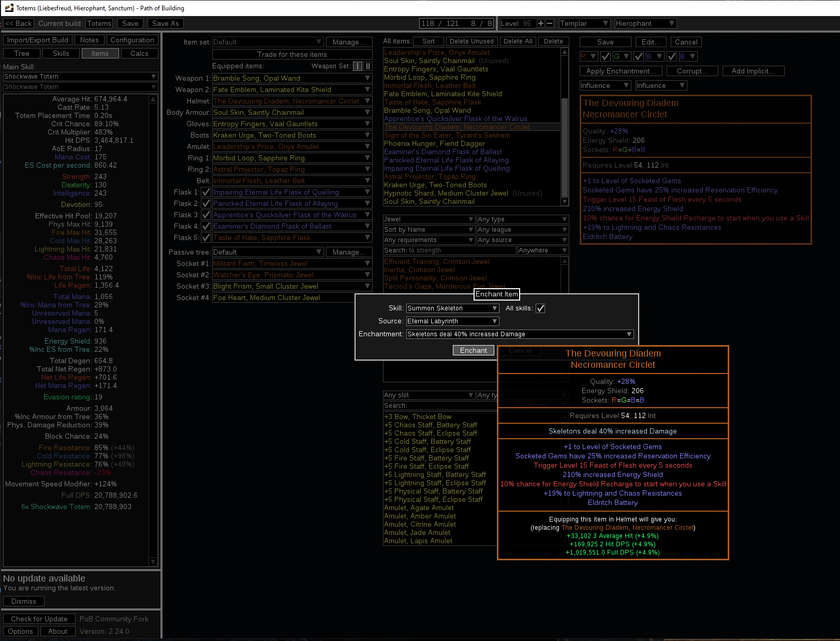The image size is (840, 641).
Task: Switch to the Tree tab
Action: point(22,53)
